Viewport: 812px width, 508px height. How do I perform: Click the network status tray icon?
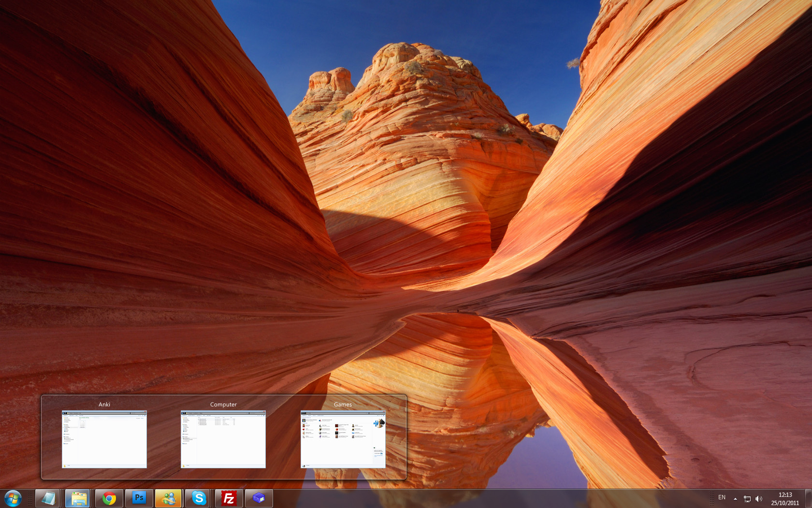click(x=747, y=498)
